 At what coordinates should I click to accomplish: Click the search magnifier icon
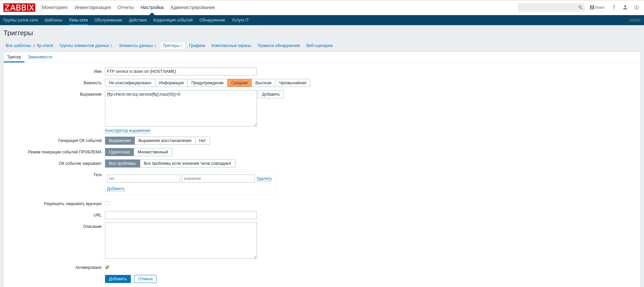pyautogui.click(x=580, y=7)
